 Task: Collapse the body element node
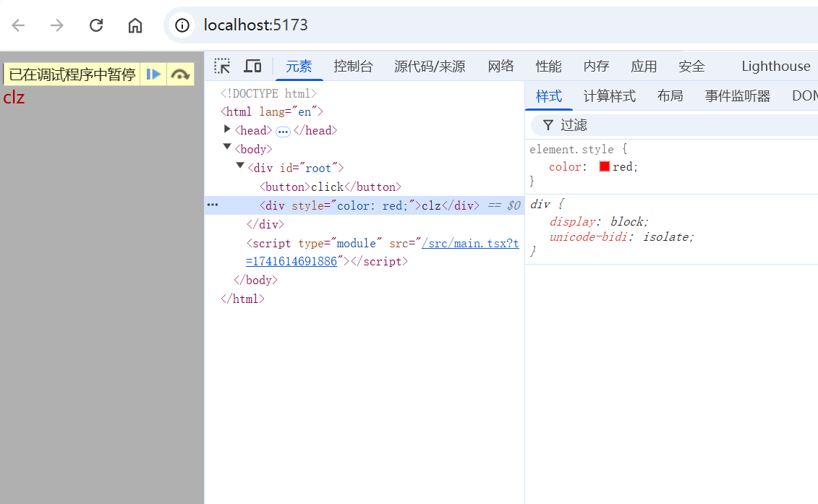(x=227, y=147)
